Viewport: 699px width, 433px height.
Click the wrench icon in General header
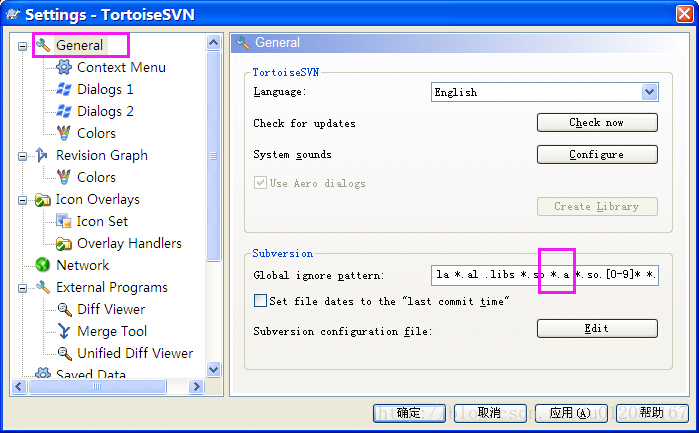[x=243, y=43]
